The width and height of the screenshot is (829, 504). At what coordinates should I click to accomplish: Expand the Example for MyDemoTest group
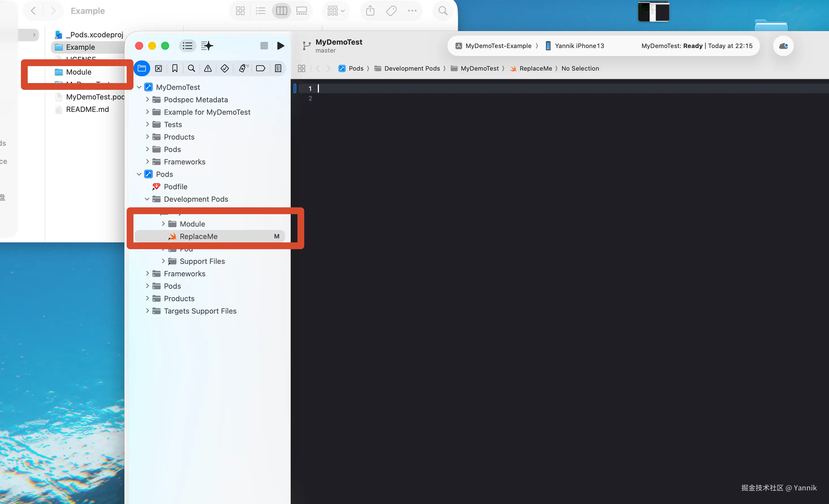(147, 112)
